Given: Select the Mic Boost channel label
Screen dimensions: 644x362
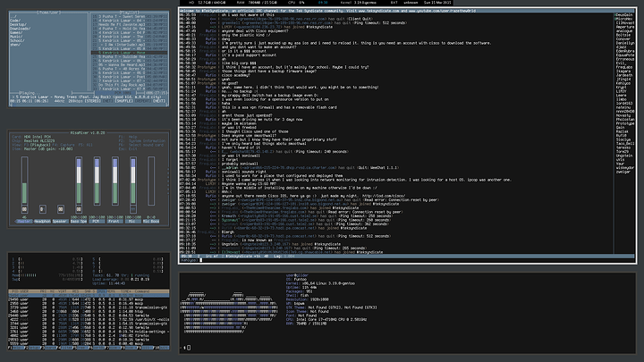Looking at the screenshot, I should [151, 222].
